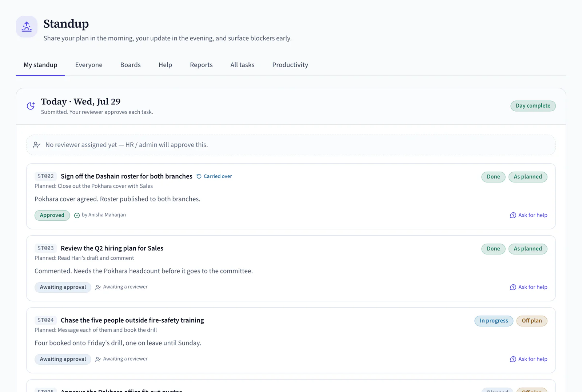Viewport: 582px width, 392px height.
Task: Switch to the All tasks tab
Action: (242, 65)
